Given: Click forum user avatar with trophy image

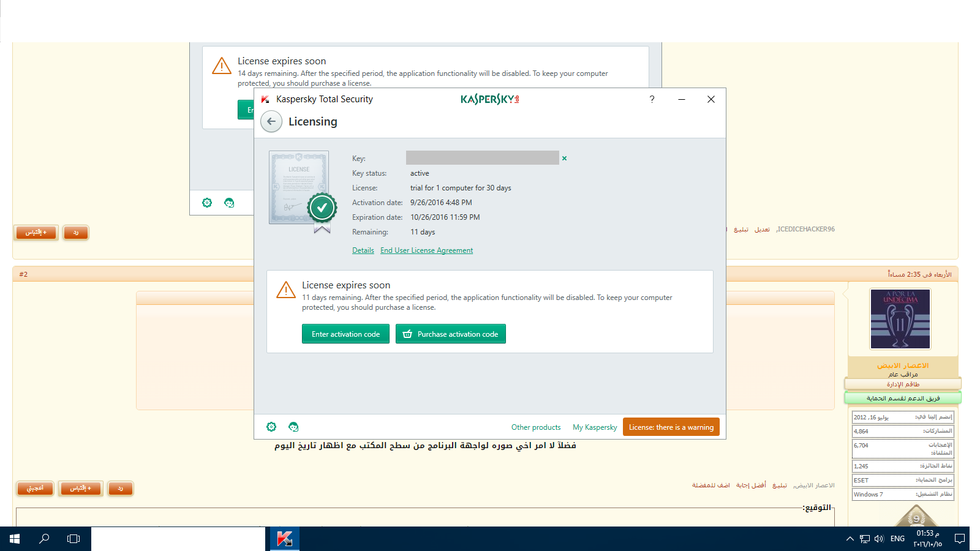Looking at the screenshot, I should tap(900, 319).
